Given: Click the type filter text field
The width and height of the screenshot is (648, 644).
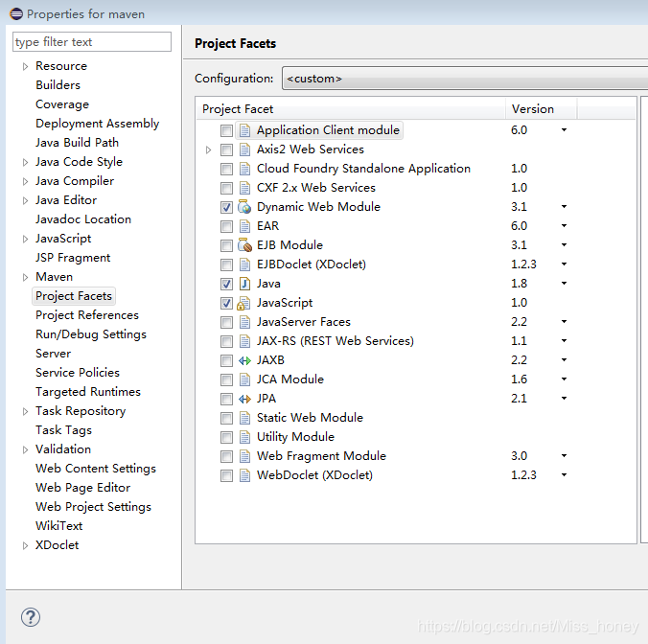Looking at the screenshot, I should pyautogui.click(x=92, y=42).
